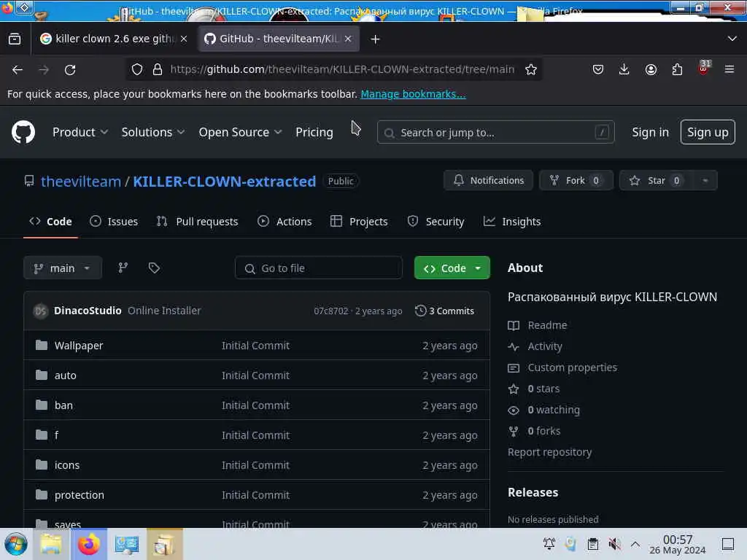Switch to the Issues tab
This screenshot has width=747, height=560.
click(114, 222)
